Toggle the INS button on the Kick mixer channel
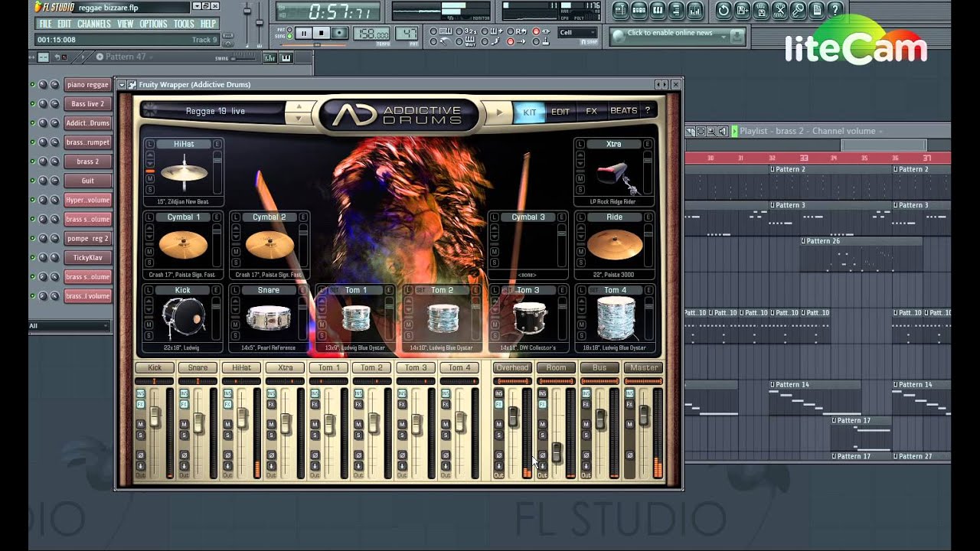The height and width of the screenshot is (551, 980). pyautogui.click(x=141, y=393)
